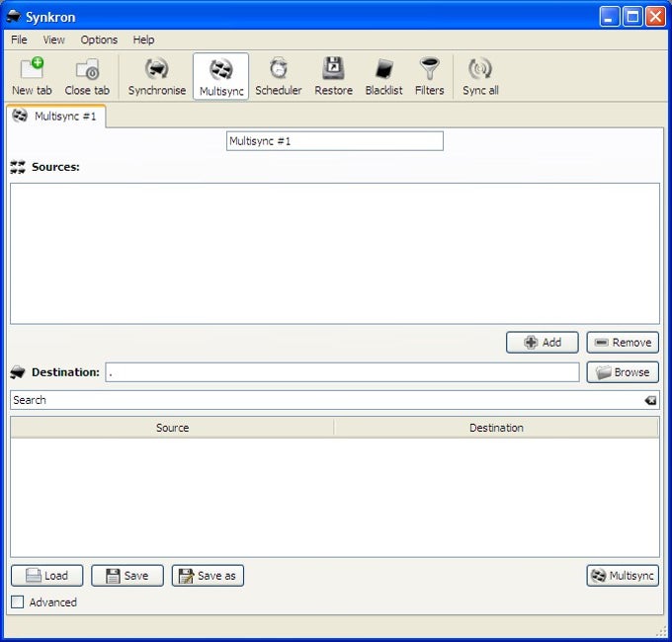Open a New tab
The height and width of the screenshot is (642, 672).
pyautogui.click(x=32, y=76)
